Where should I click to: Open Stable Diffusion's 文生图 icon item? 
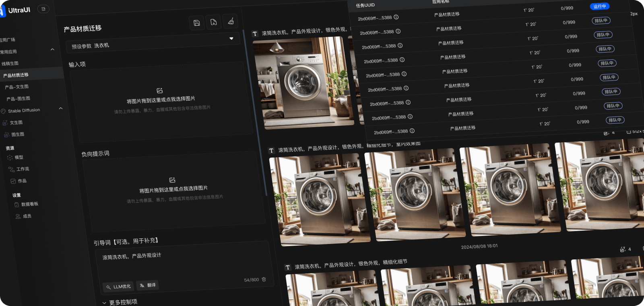pyautogui.click(x=5, y=123)
